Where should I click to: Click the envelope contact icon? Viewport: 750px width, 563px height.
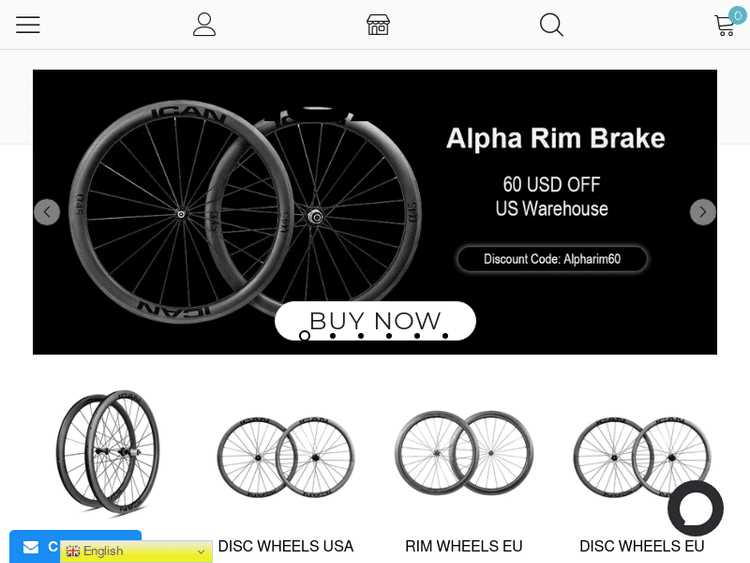click(x=31, y=547)
